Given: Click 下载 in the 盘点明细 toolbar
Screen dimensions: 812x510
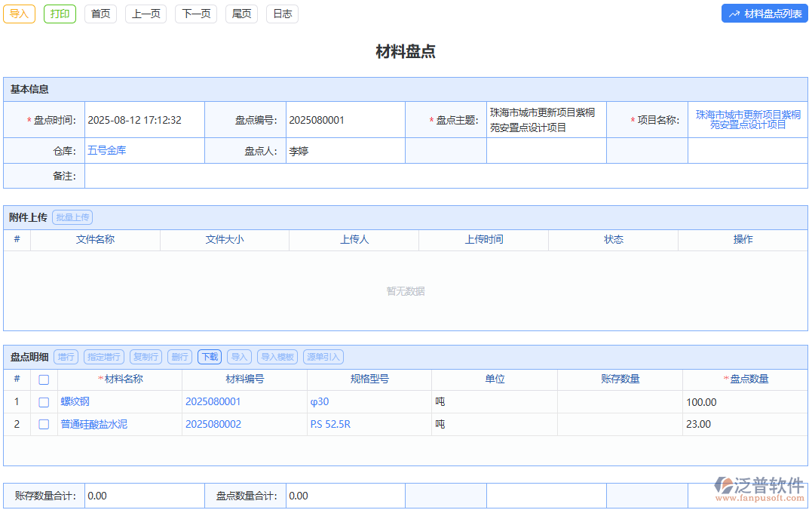Looking at the screenshot, I should 209,356.
